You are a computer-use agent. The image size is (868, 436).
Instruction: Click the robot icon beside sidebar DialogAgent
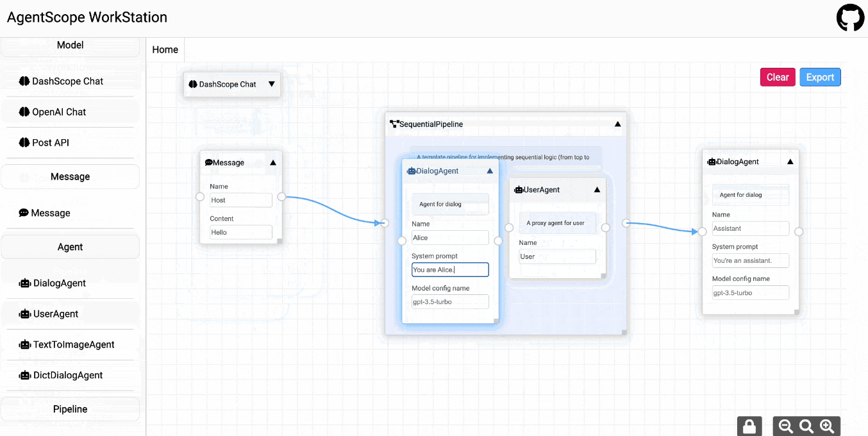click(25, 283)
